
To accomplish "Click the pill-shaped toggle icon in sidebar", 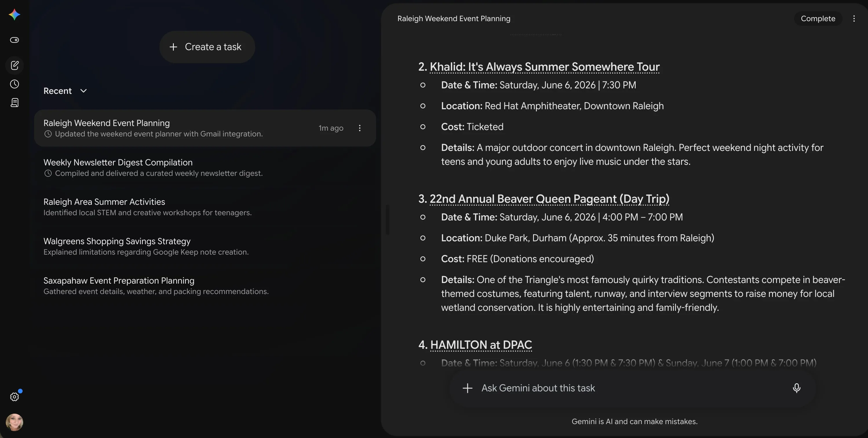I will click(14, 40).
